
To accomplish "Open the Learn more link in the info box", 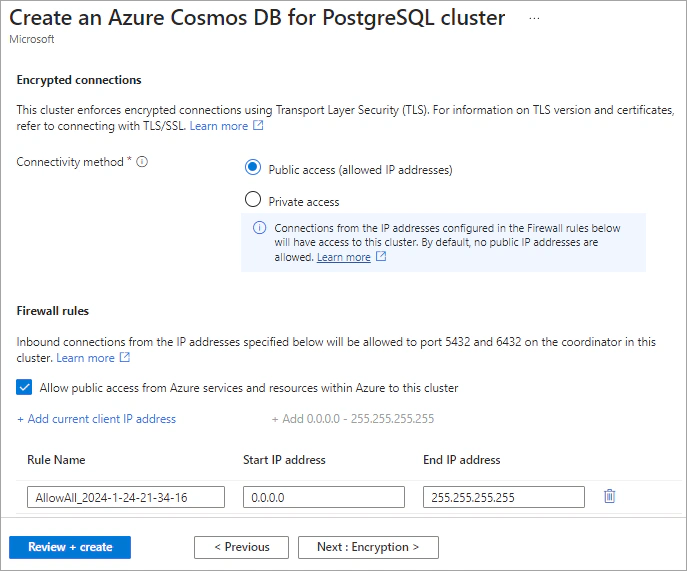I will [x=344, y=257].
